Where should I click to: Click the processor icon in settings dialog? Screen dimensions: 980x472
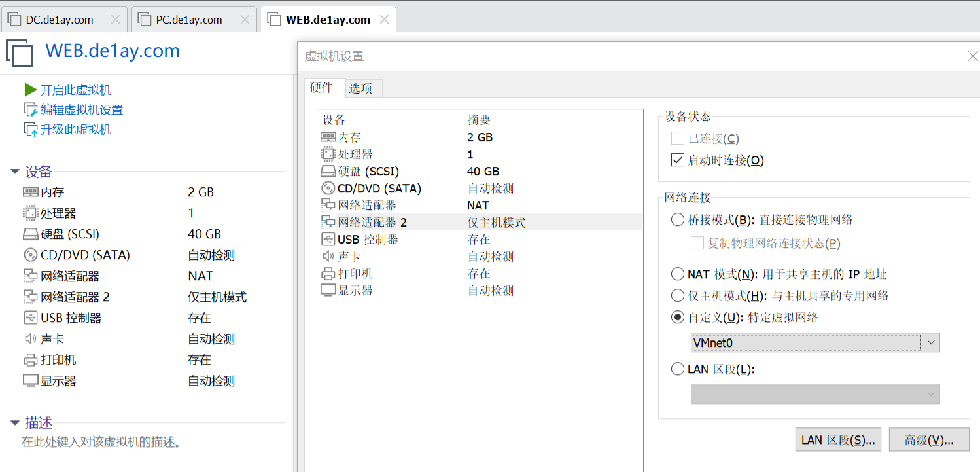point(328,154)
